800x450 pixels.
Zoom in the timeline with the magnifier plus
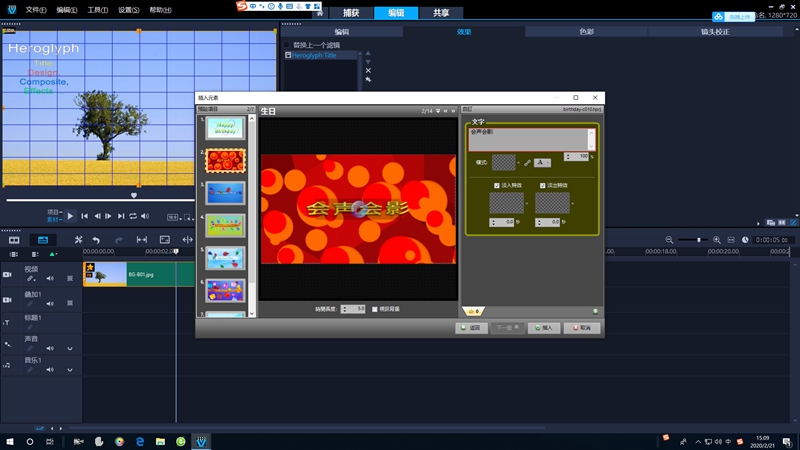717,240
